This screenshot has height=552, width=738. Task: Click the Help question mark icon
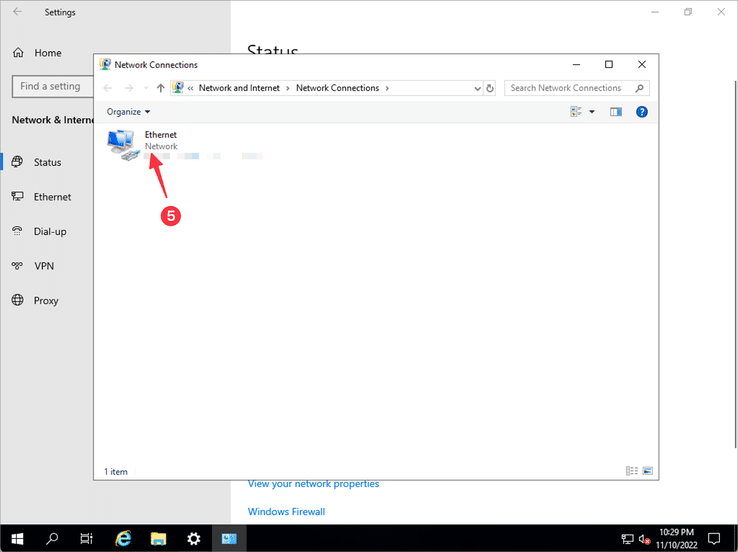pos(642,112)
